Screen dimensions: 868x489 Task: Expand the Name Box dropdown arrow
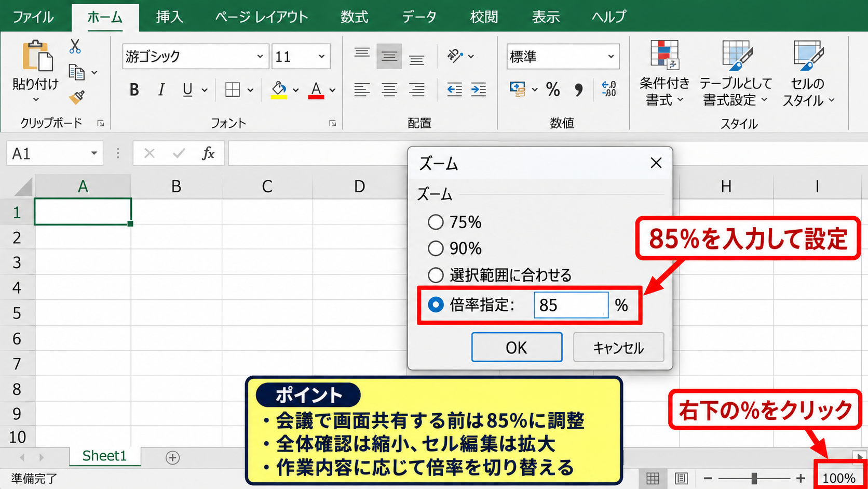click(94, 153)
